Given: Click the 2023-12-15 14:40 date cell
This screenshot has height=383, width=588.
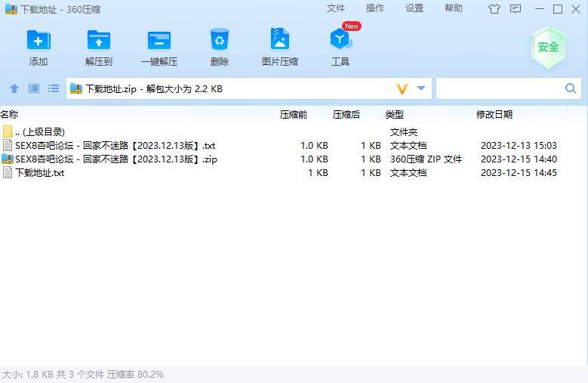Looking at the screenshot, I should pos(519,159).
